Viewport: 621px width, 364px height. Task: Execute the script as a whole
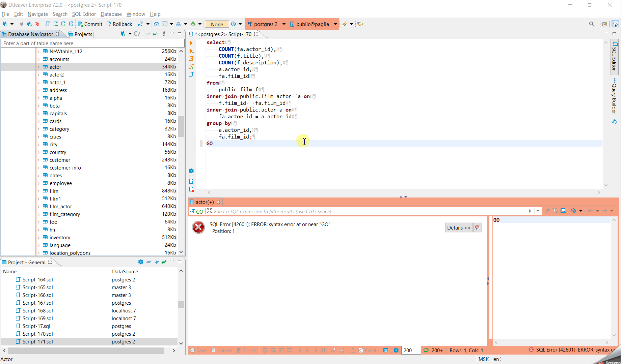(191, 58)
